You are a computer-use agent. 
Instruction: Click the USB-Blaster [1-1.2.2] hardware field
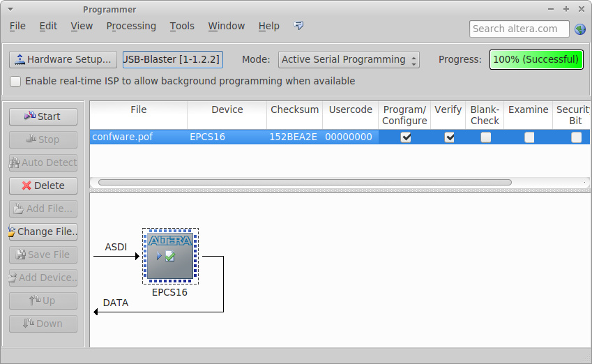click(172, 60)
